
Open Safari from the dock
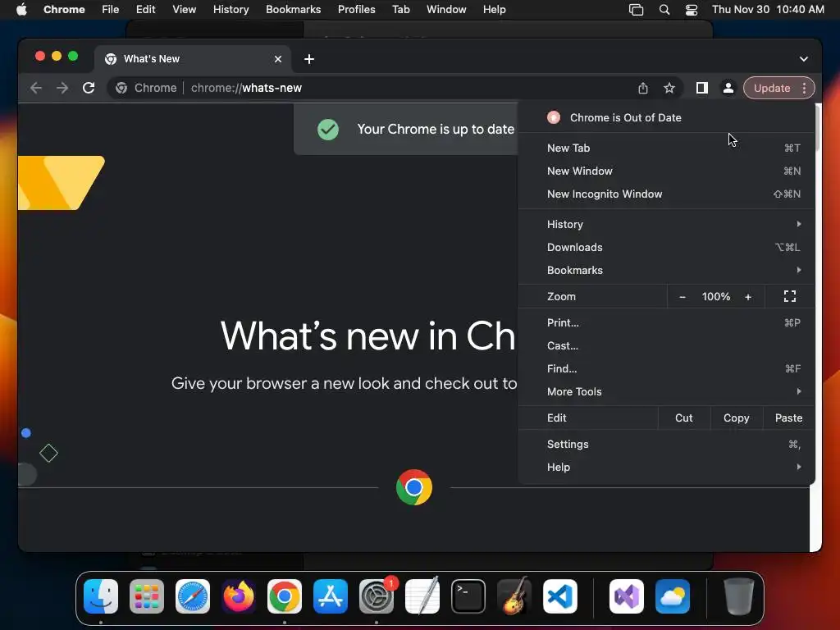point(193,596)
